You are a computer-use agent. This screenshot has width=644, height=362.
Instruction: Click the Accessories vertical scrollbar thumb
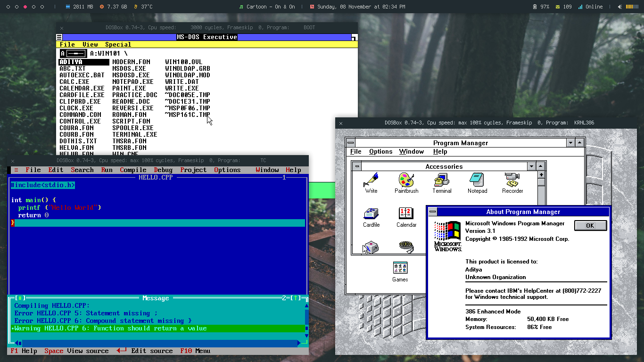coord(541,182)
